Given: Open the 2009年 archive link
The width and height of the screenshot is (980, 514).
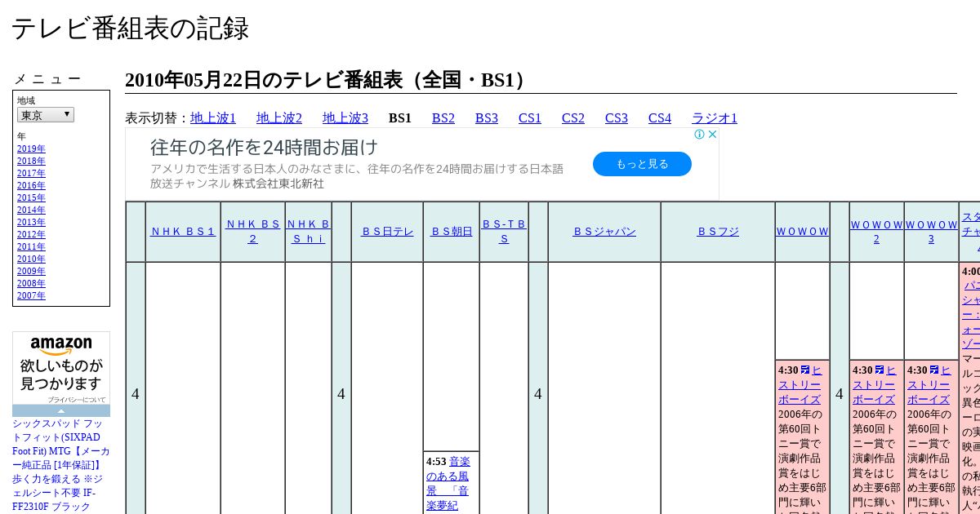Looking at the screenshot, I should [x=31, y=272].
